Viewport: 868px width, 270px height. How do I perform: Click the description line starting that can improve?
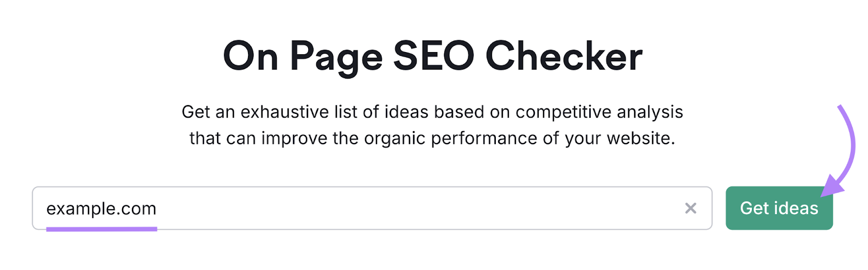[x=432, y=138]
